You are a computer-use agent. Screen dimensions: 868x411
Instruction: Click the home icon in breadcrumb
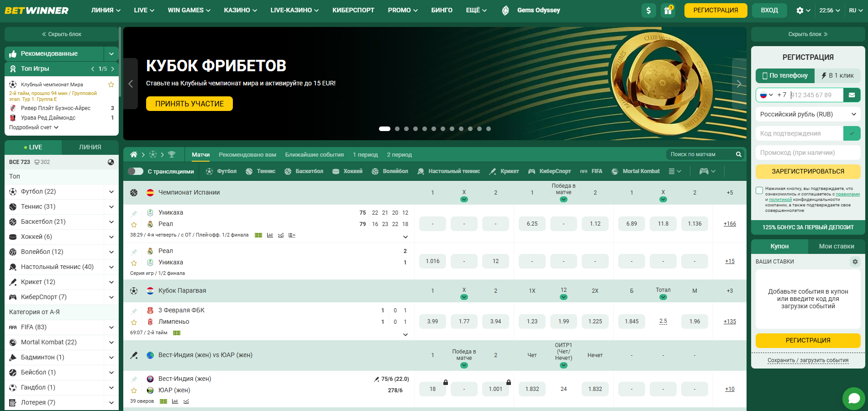click(x=134, y=154)
